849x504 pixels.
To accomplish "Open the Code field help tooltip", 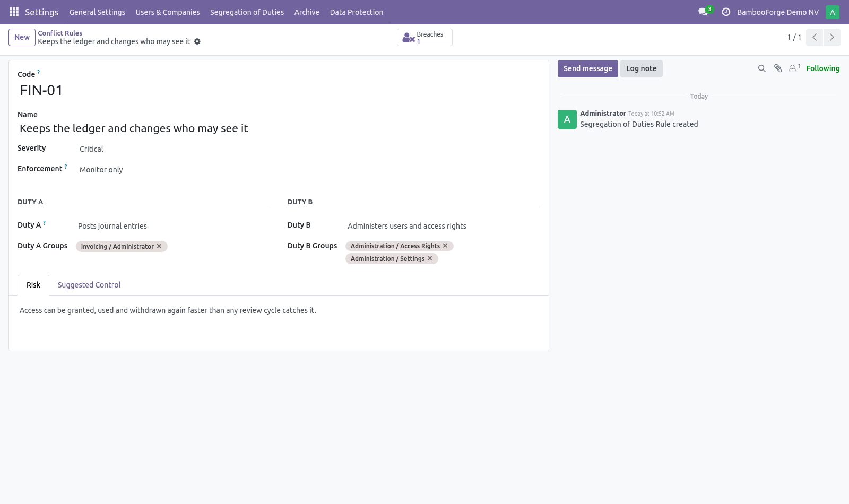I will pos(39,72).
